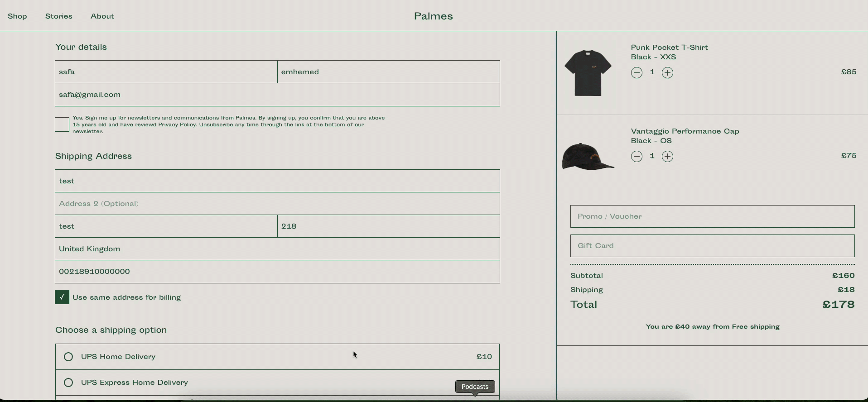This screenshot has height=402, width=868.
Task: Click the Gift Card field
Action: [713, 246]
